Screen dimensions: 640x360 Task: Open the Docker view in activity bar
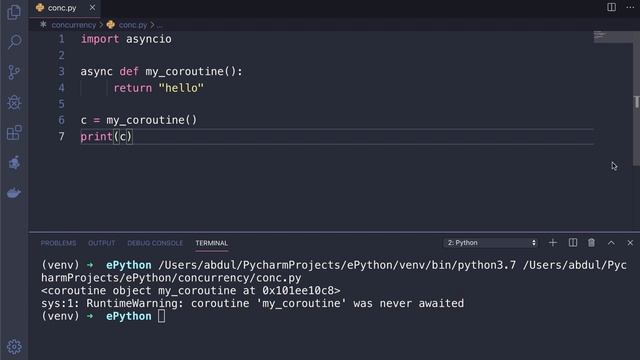(14, 193)
